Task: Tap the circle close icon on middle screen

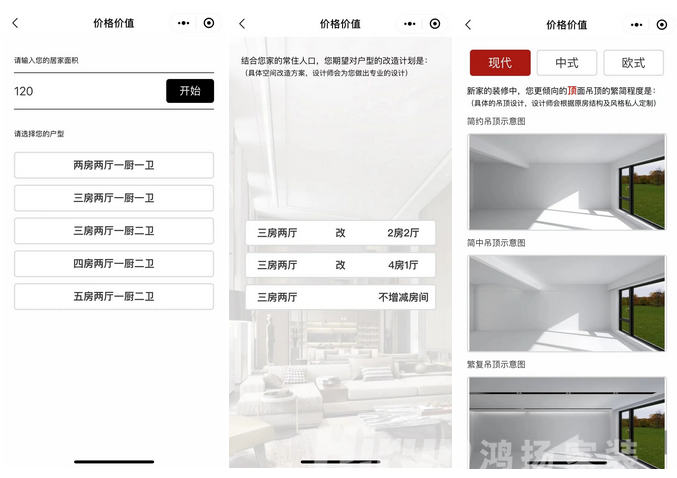Action: pyautogui.click(x=435, y=24)
